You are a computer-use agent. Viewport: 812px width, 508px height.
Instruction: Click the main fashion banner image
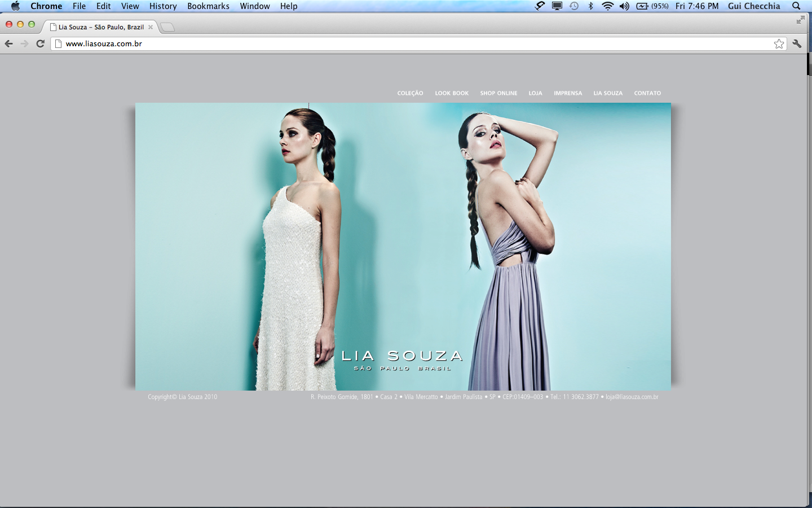[403, 247]
